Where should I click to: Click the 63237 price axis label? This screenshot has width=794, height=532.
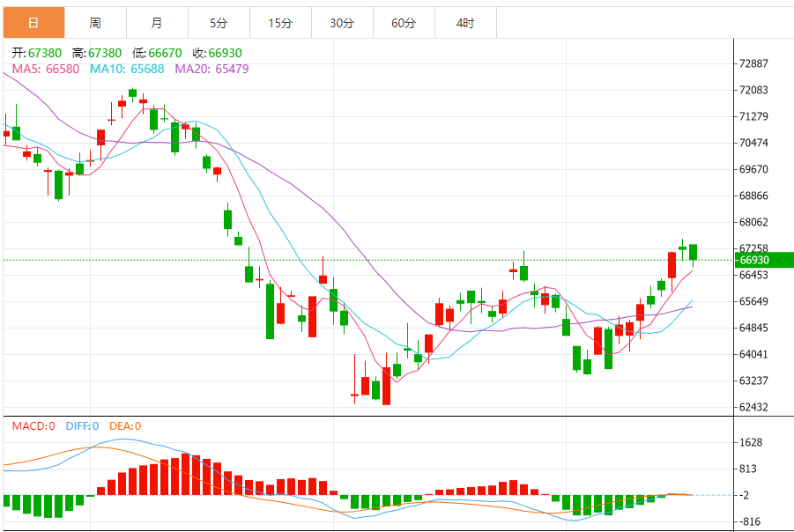click(x=753, y=381)
